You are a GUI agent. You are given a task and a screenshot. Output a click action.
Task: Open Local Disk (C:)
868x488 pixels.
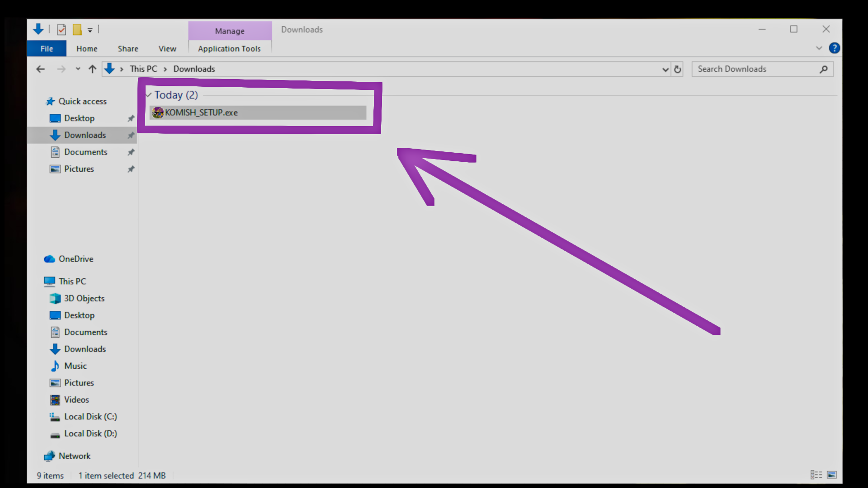(x=90, y=417)
